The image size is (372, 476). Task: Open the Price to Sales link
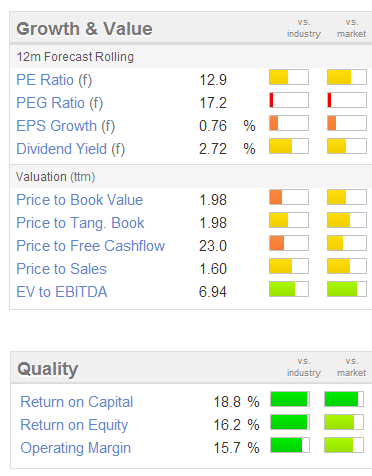point(62,269)
